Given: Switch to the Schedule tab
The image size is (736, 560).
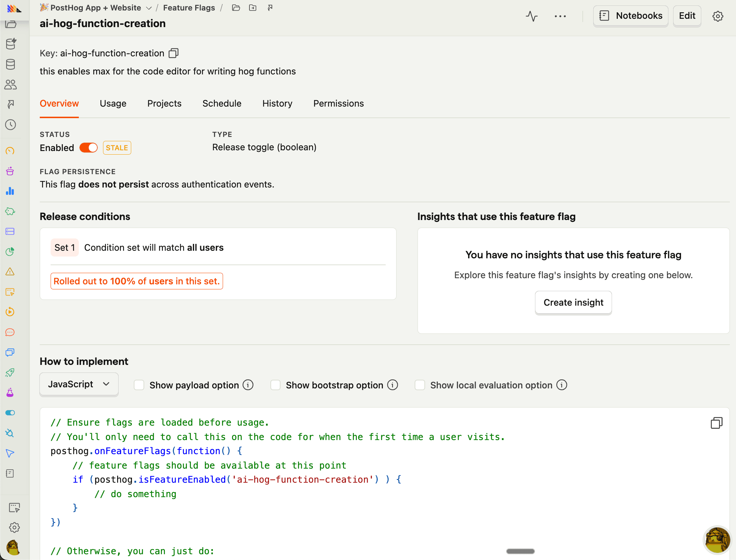Looking at the screenshot, I should tap(222, 104).
